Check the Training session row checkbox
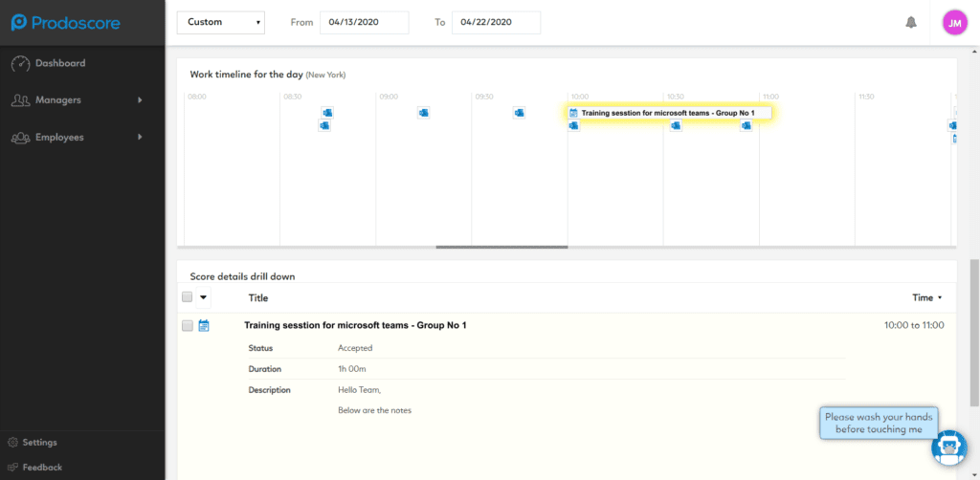The image size is (980, 480). [x=188, y=325]
